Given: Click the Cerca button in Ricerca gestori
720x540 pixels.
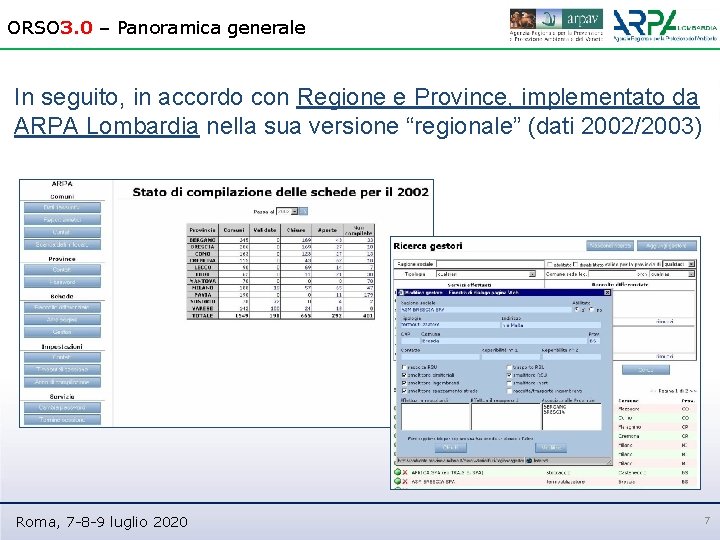Looking at the screenshot, I should tap(646, 370).
